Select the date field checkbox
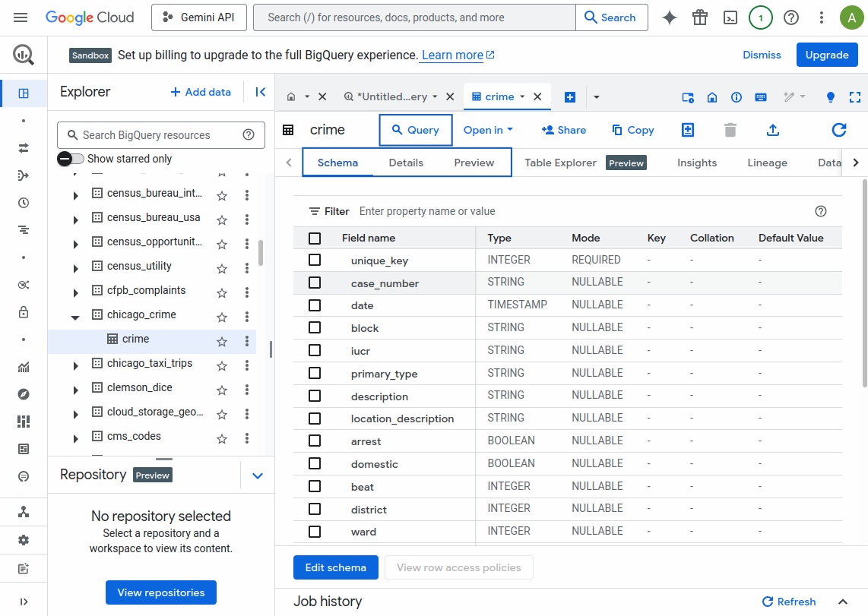Image resolution: width=868 pixels, height=616 pixels. [315, 305]
